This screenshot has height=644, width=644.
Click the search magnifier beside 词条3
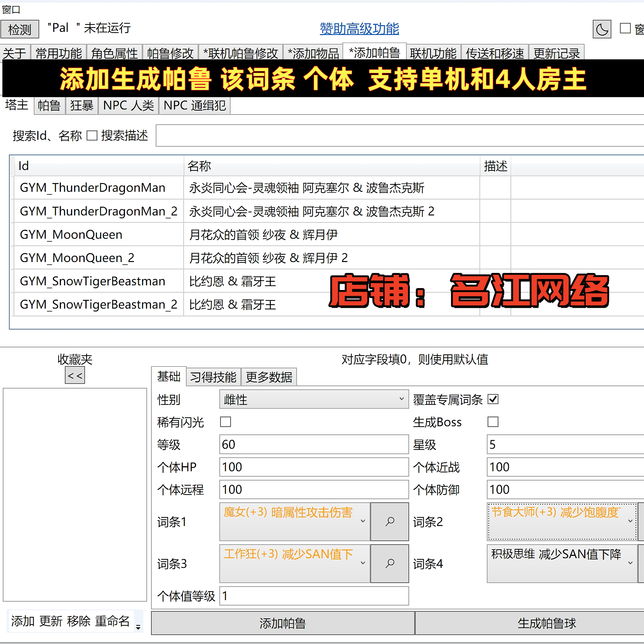[x=390, y=563]
